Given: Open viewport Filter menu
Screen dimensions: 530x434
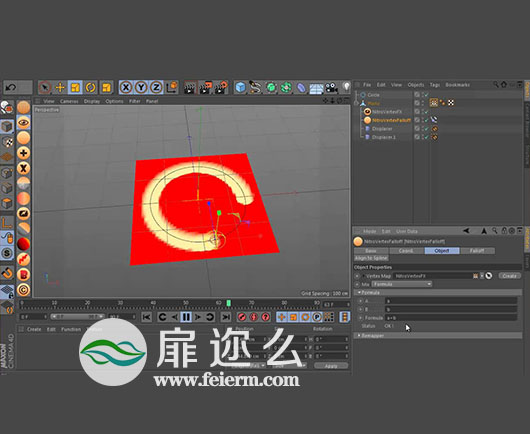Looking at the screenshot, I should tap(135, 101).
